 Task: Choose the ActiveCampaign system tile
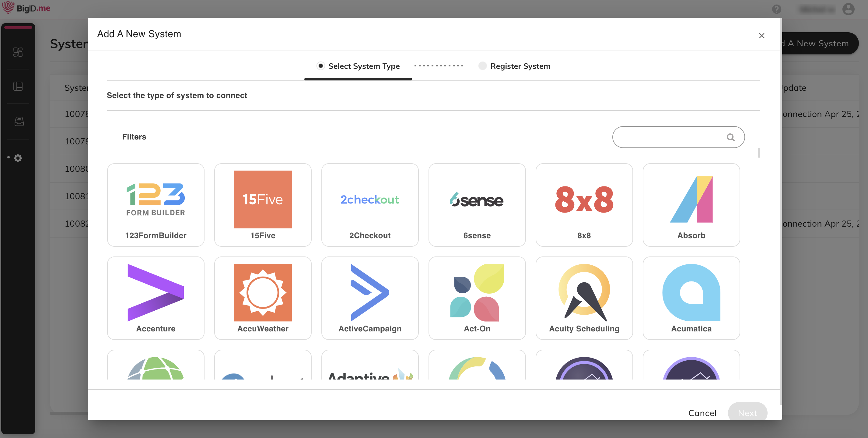(370, 298)
